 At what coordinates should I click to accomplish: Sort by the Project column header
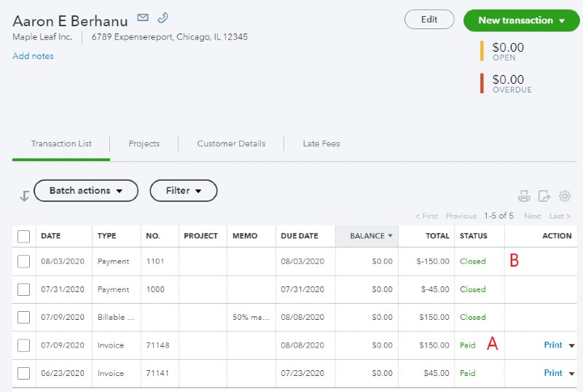(x=200, y=236)
